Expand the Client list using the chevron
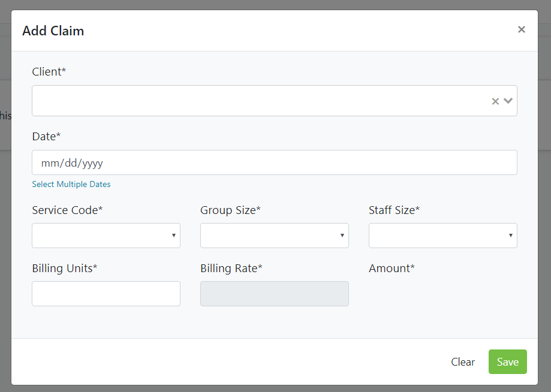This screenshot has height=392, width=551. 508,101
